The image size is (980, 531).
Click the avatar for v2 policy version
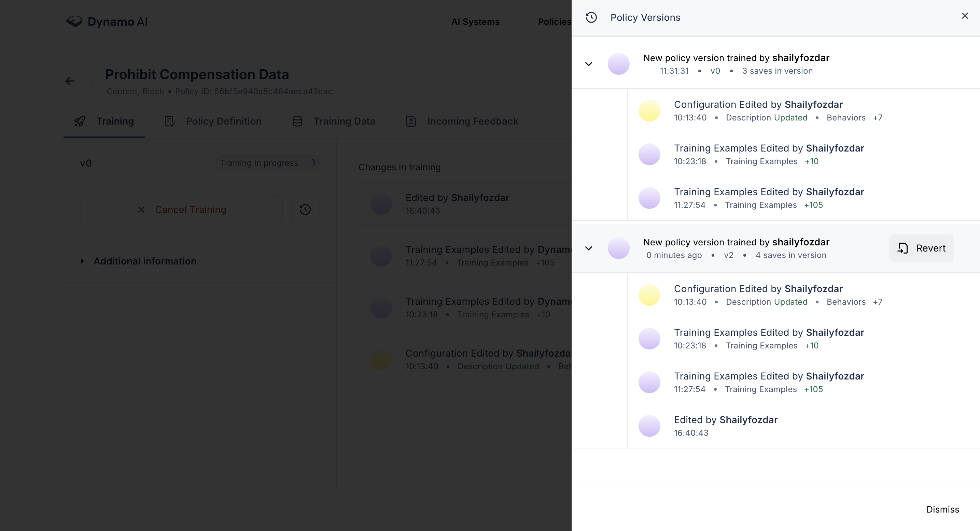coord(619,248)
